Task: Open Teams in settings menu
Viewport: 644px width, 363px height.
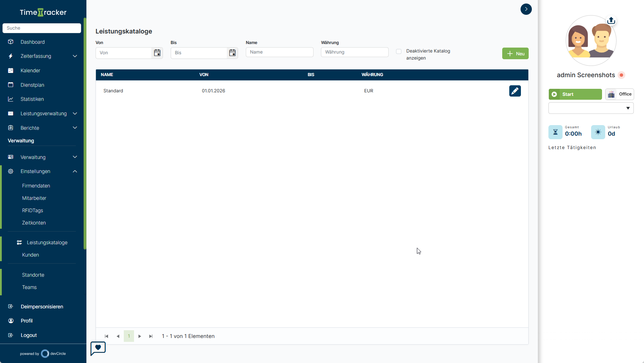Action: pos(29,287)
